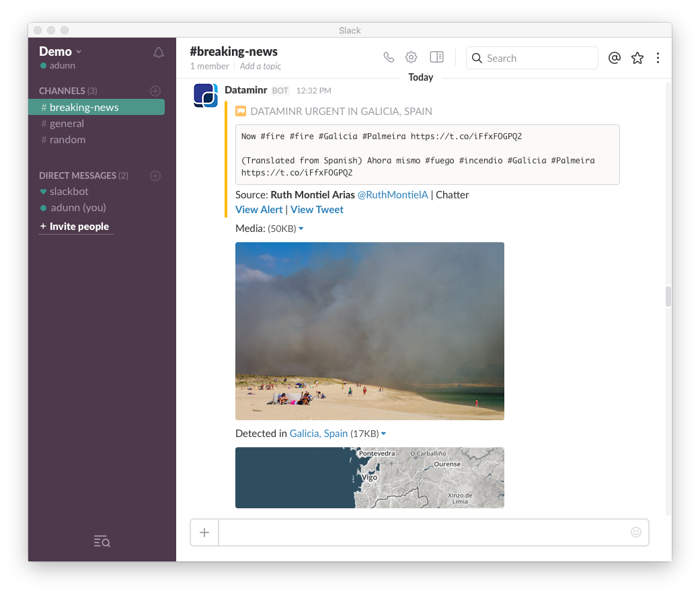
Task: Click the CHANNELS section header
Action: click(68, 91)
